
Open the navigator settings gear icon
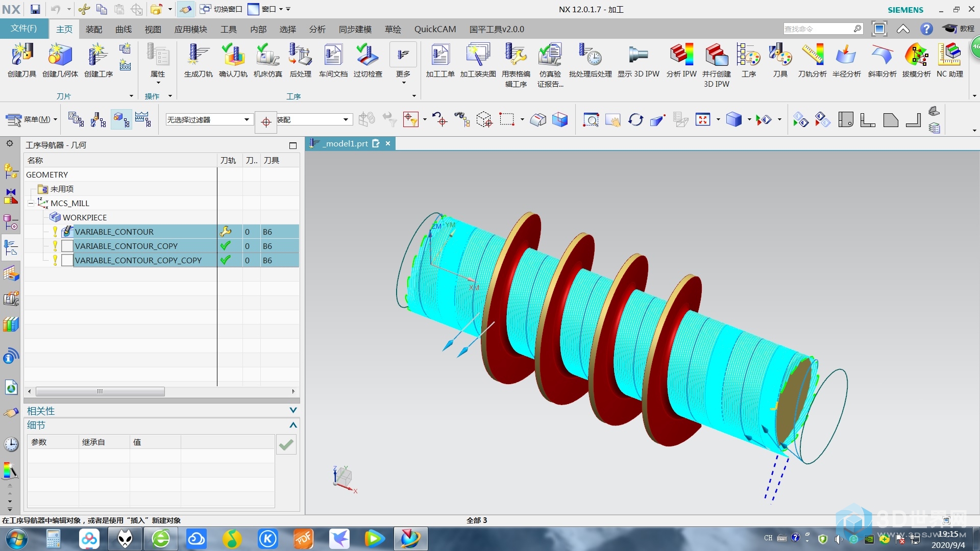point(10,144)
